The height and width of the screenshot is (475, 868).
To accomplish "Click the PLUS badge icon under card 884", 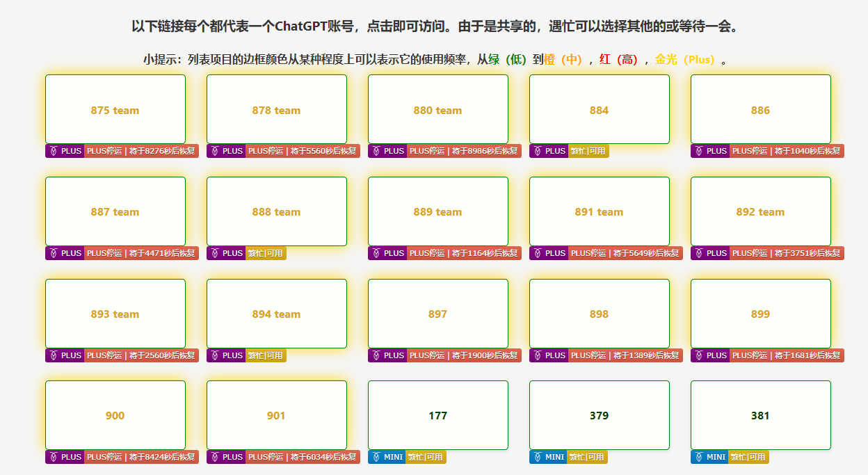I will pos(536,151).
